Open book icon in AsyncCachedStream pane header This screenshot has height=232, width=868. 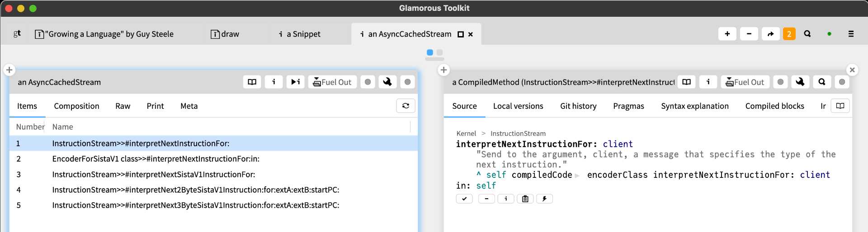[x=252, y=82]
